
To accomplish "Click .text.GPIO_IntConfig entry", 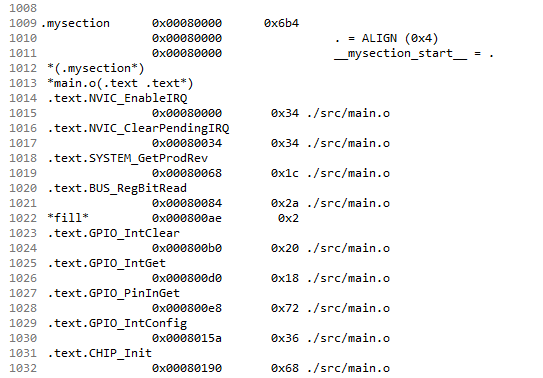I will tap(117, 323).
